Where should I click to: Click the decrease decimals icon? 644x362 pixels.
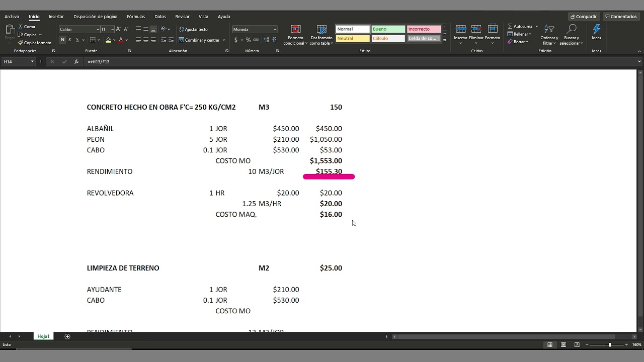tap(274, 40)
